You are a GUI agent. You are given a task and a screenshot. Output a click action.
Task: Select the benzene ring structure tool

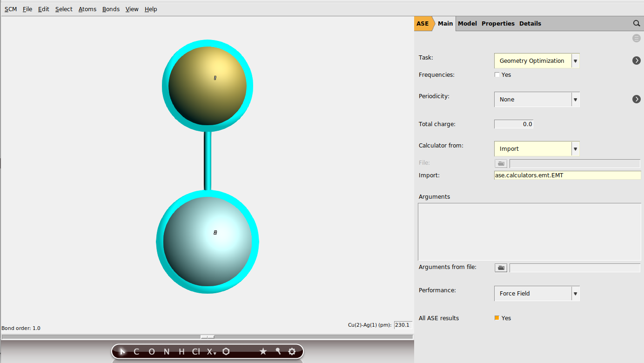point(226,351)
